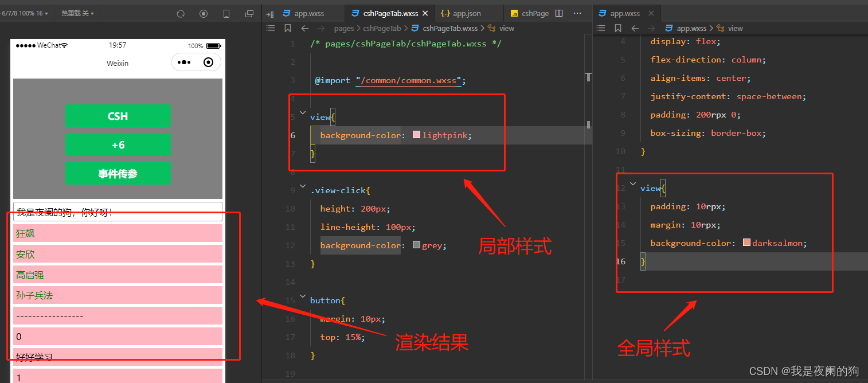Click the 好好学习 row in simulator
The height and width of the screenshot is (383, 868).
point(118,357)
